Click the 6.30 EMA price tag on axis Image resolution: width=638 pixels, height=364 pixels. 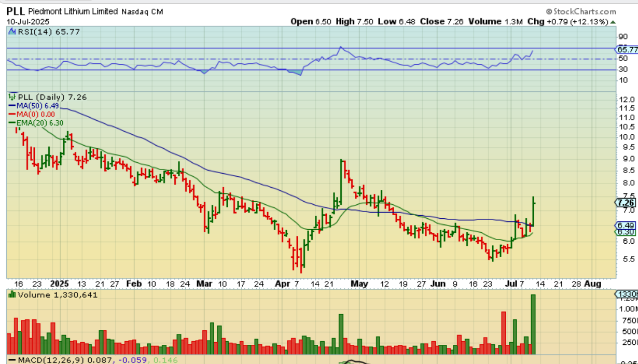point(626,233)
